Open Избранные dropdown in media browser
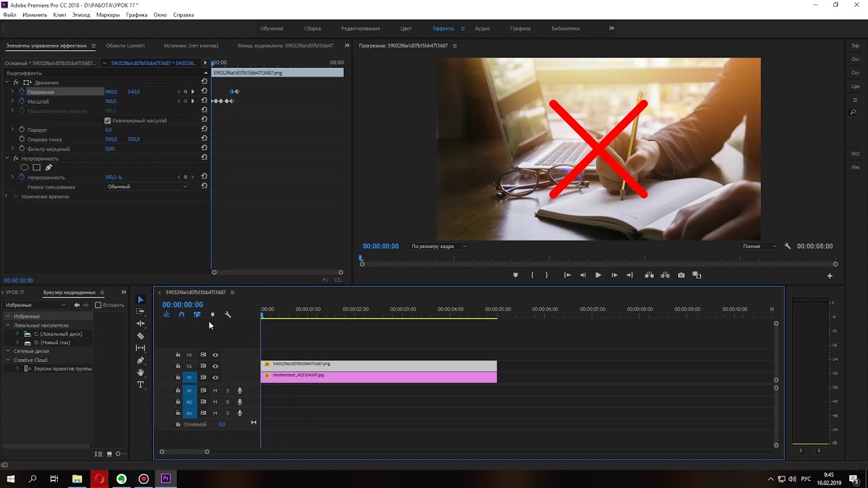The height and width of the screenshot is (488, 868). click(35, 305)
